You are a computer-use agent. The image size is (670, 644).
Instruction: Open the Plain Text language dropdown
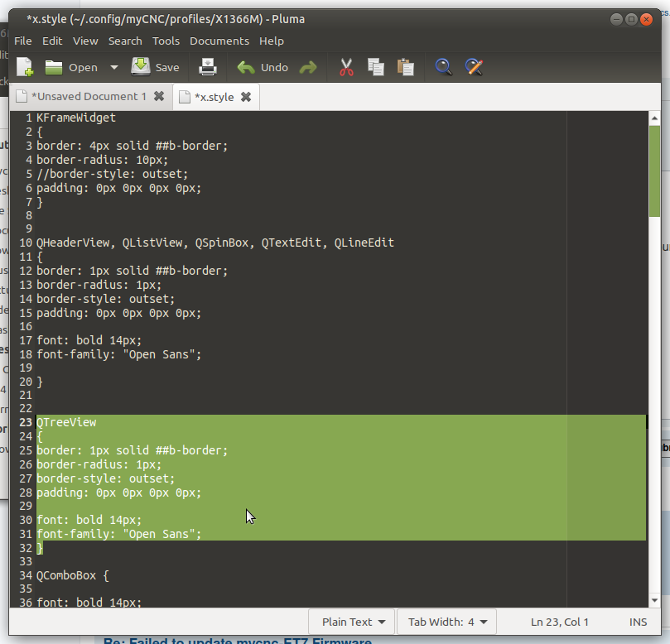(x=353, y=622)
